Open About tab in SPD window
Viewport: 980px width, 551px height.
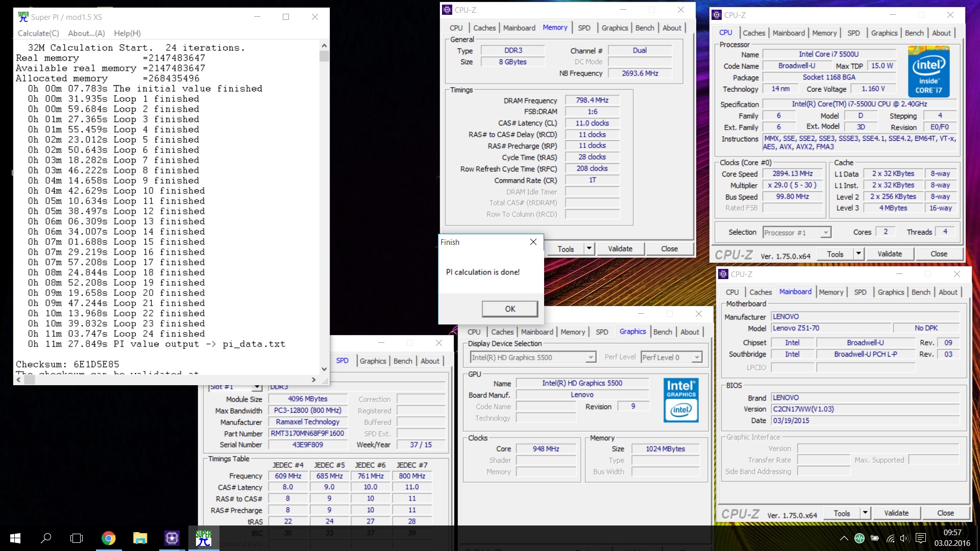430,361
